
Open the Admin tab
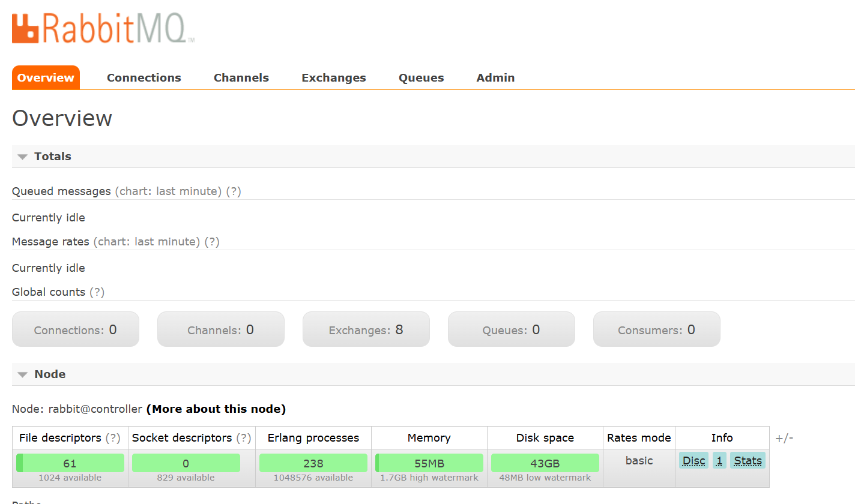click(x=495, y=77)
